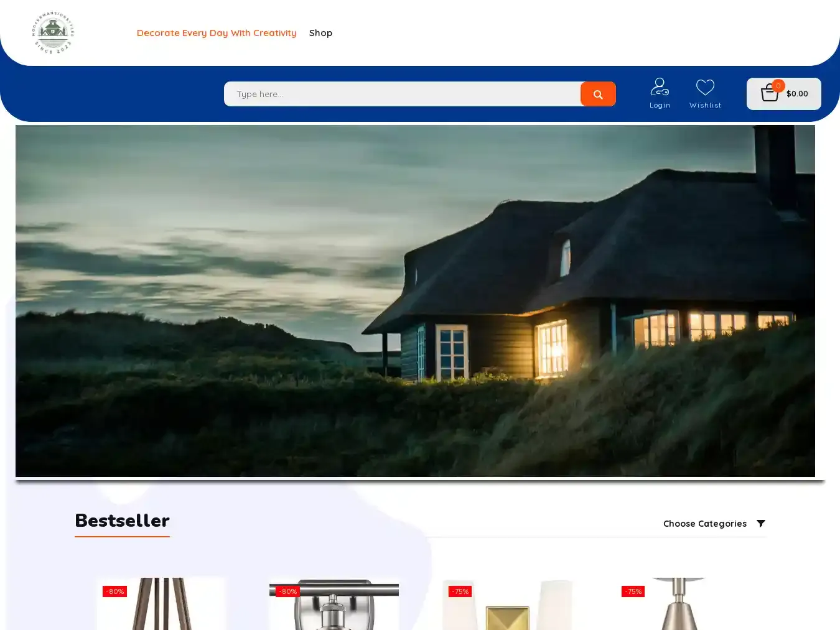Expand the Choose Categories filter
The height and width of the screenshot is (630, 840).
(x=705, y=524)
